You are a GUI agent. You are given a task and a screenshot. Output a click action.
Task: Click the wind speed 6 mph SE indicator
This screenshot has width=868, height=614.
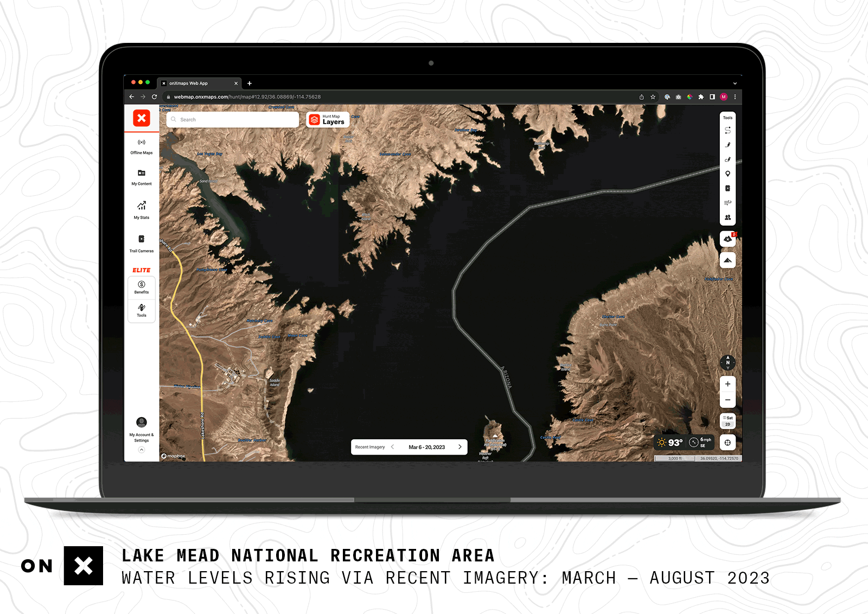click(700, 443)
